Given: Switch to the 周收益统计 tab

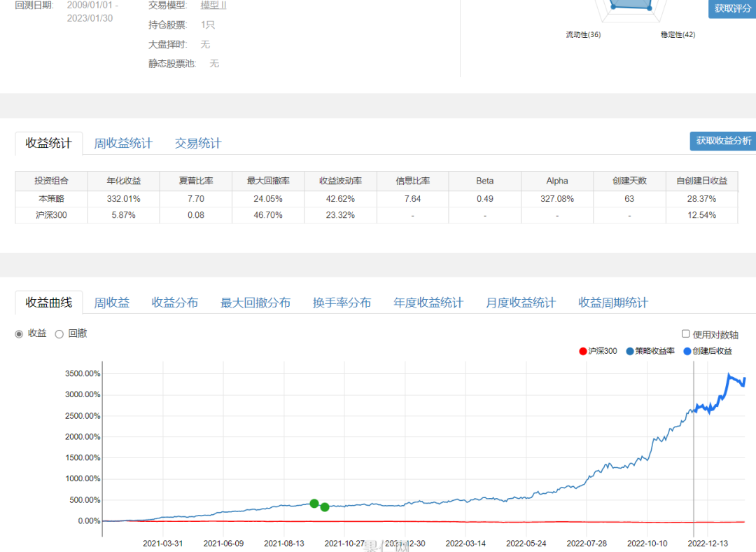Looking at the screenshot, I should (x=123, y=144).
